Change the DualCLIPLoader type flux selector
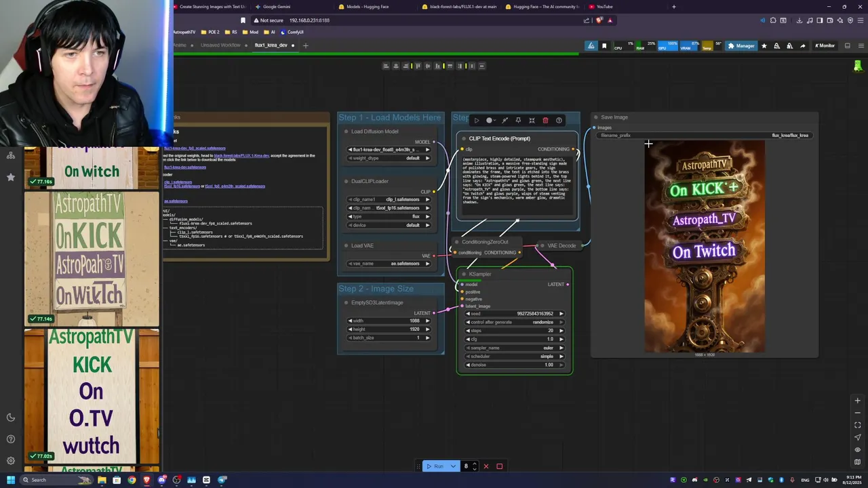 [x=389, y=216]
